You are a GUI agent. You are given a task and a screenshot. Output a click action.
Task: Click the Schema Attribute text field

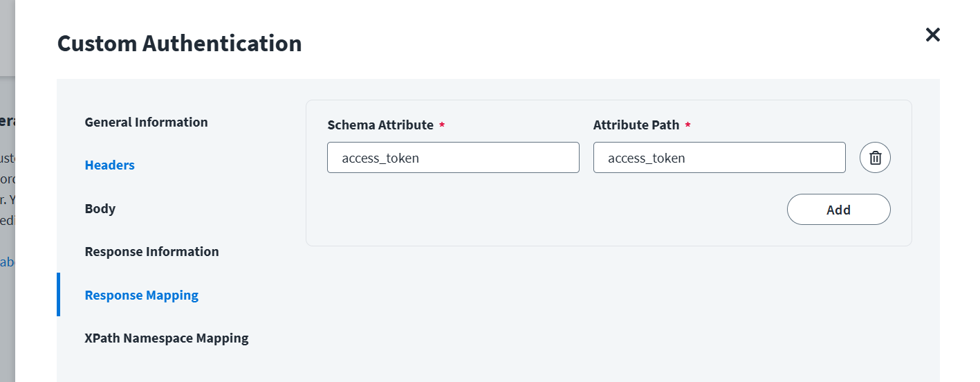tap(452, 158)
